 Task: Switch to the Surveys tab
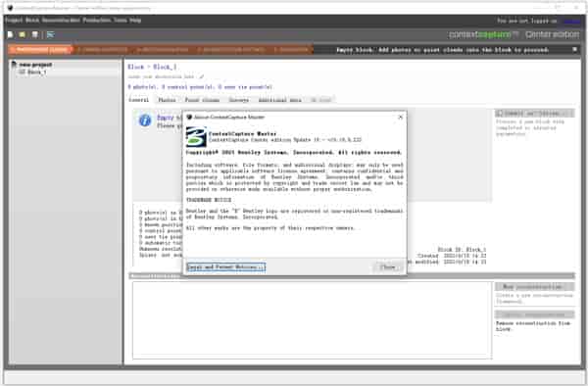pyautogui.click(x=238, y=100)
